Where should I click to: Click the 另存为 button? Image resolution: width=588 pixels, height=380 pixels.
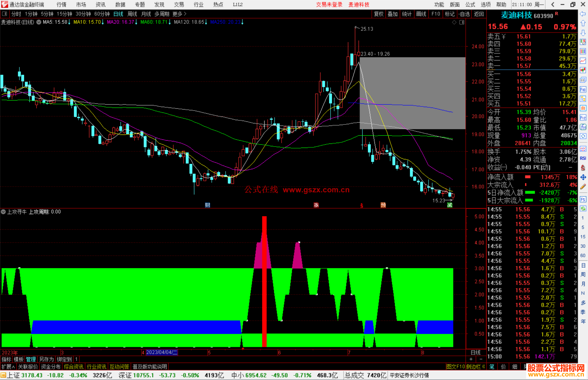[x=47, y=359]
